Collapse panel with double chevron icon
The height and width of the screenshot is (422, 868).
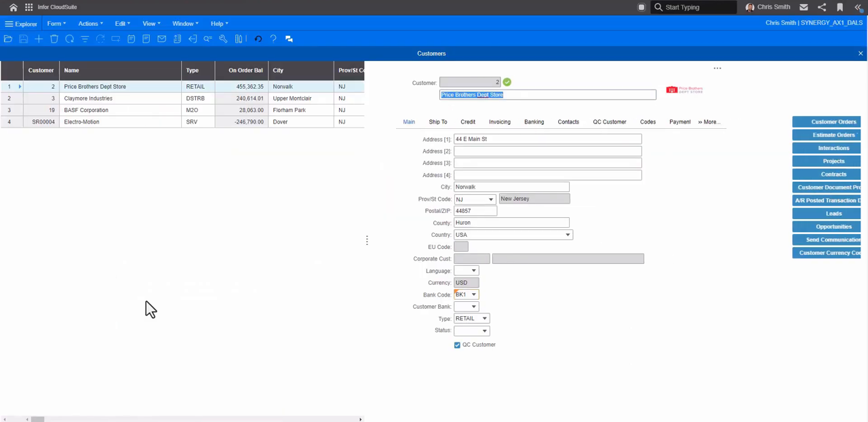(x=858, y=7)
